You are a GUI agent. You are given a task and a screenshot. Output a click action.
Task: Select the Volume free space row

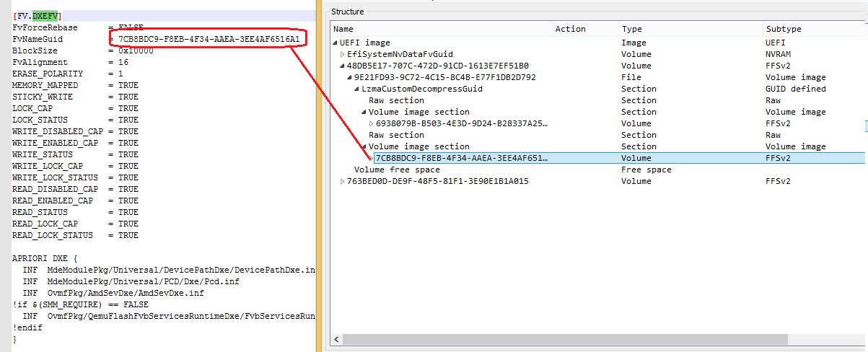pos(397,170)
